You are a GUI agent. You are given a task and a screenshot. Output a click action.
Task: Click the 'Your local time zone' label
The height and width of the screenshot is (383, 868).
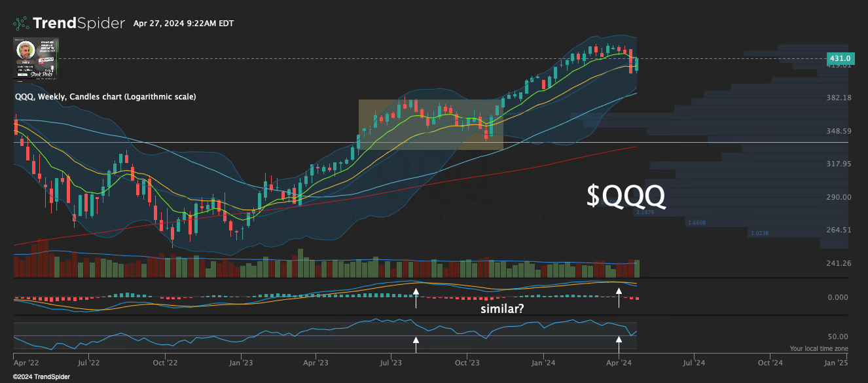click(x=819, y=349)
